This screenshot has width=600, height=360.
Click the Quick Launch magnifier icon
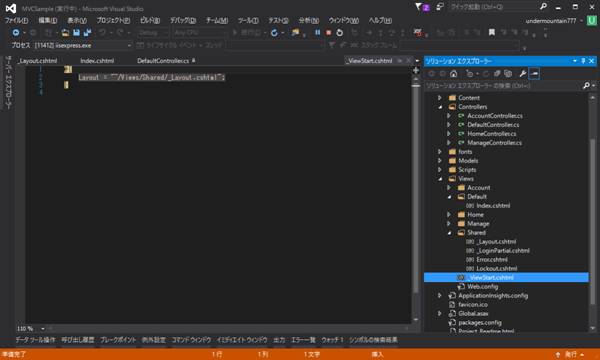(x=543, y=7)
